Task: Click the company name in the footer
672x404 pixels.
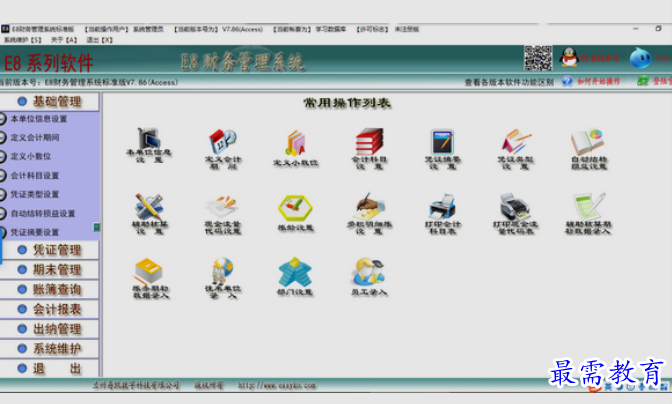Action: click(x=136, y=385)
